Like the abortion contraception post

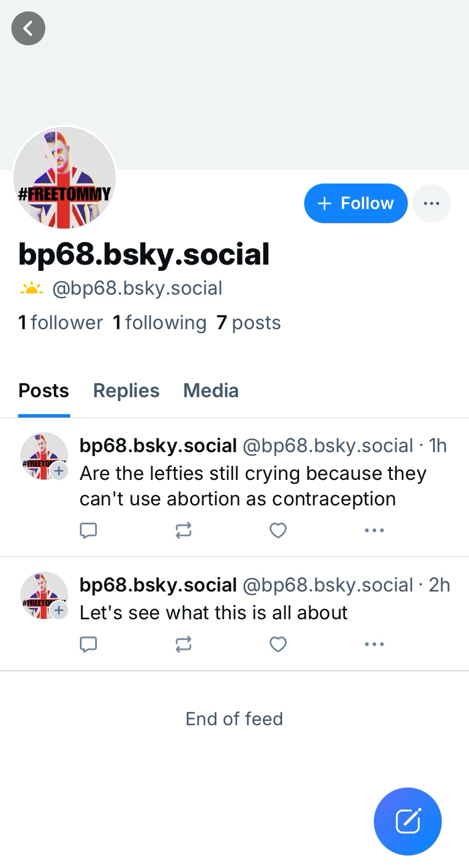[x=278, y=530]
